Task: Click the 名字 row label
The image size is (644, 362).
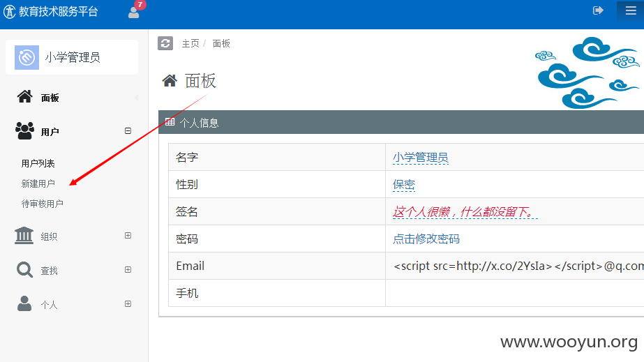Action: [187, 157]
